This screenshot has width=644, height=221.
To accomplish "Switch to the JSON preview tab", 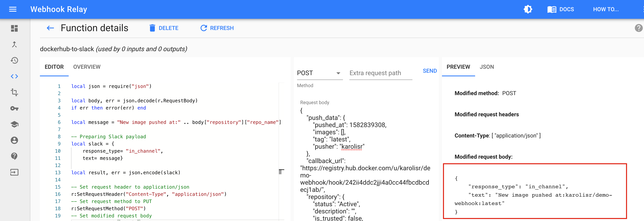I will pyautogui.click(x=486, y=67).
